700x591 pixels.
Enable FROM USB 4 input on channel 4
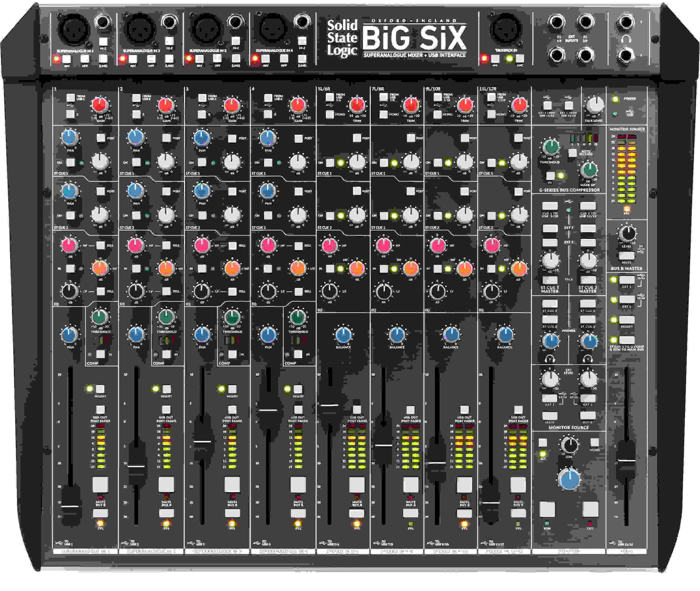click(268, 97)
